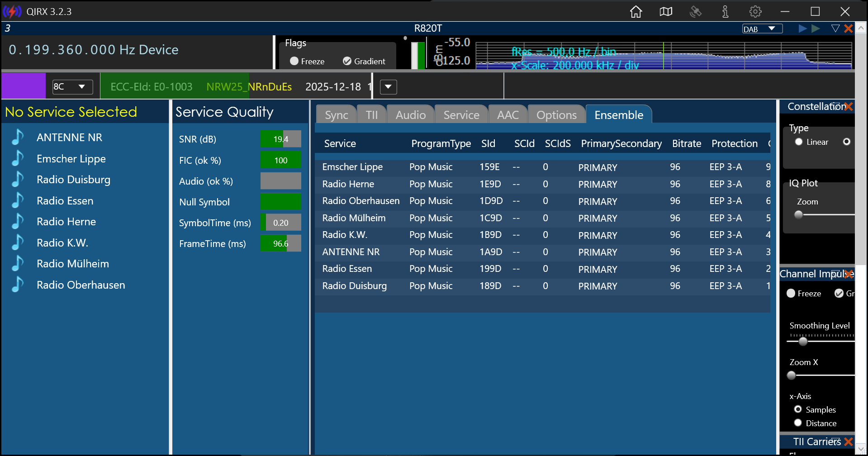Select Linear constellation type
The height and width of the screenshot is (456, 868).
click(x=799, y=142)
